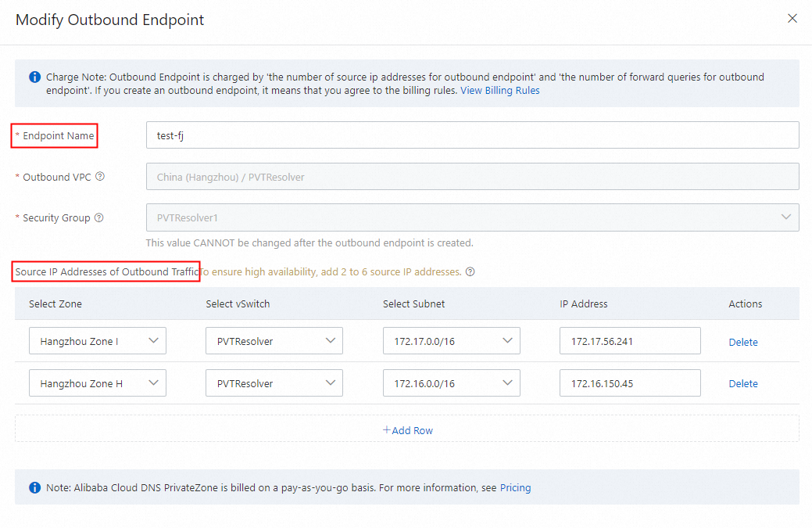This screenshot has width=812, height=528.
Task: Delete the 172.17.56.241 IP address row
Action: click(743, 342)
